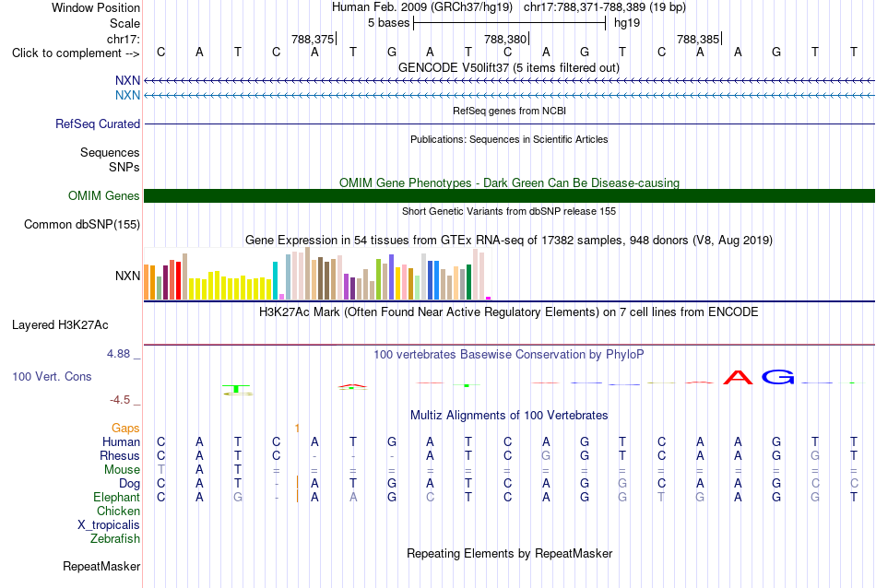
Task: Open the RefSeq Curated track label
Action: pyautogui.click(x=98, y=124)
